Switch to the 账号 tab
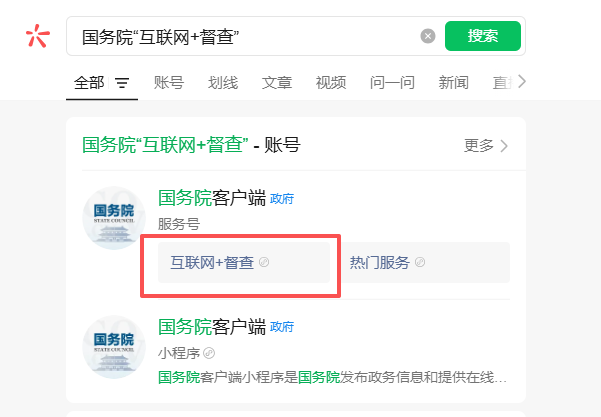Image resolution: width=601 pixels, height=417 pixels. pyautogui.click(x=169, y=83)
